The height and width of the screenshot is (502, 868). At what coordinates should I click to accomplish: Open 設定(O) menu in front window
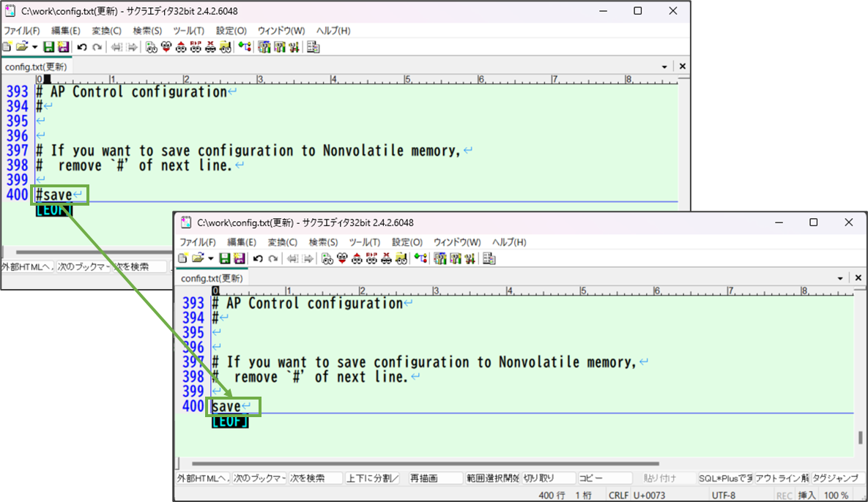407,242
